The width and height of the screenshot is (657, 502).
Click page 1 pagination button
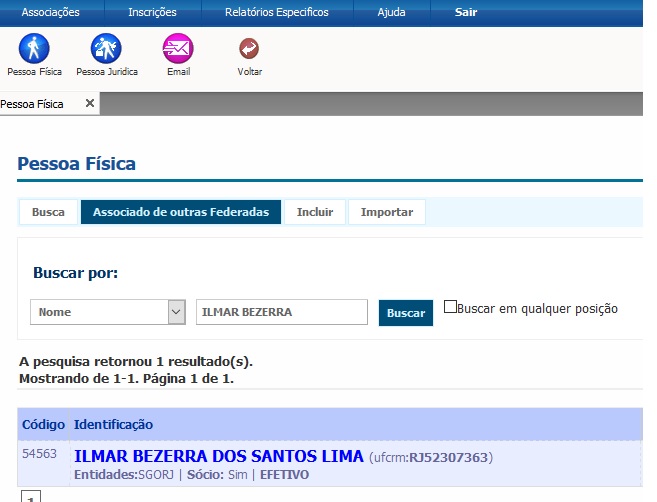pyautogui.click(x=30, y=497)
